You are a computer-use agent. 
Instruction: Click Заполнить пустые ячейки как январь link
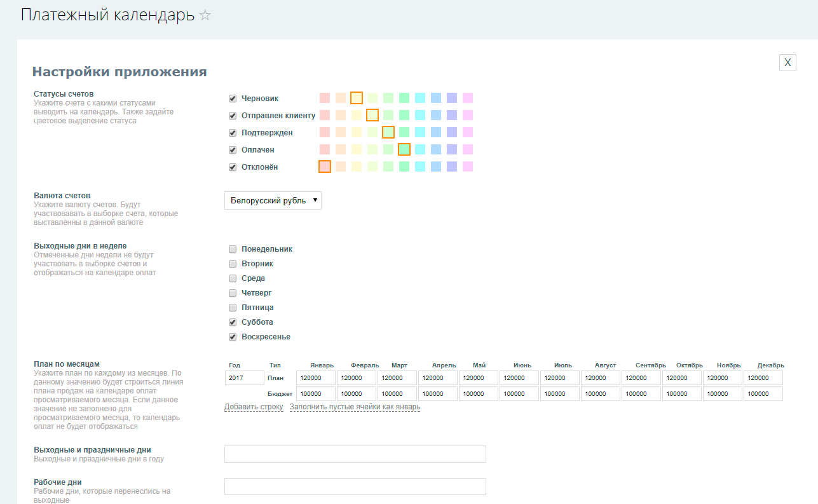click(x=355, y=407)
